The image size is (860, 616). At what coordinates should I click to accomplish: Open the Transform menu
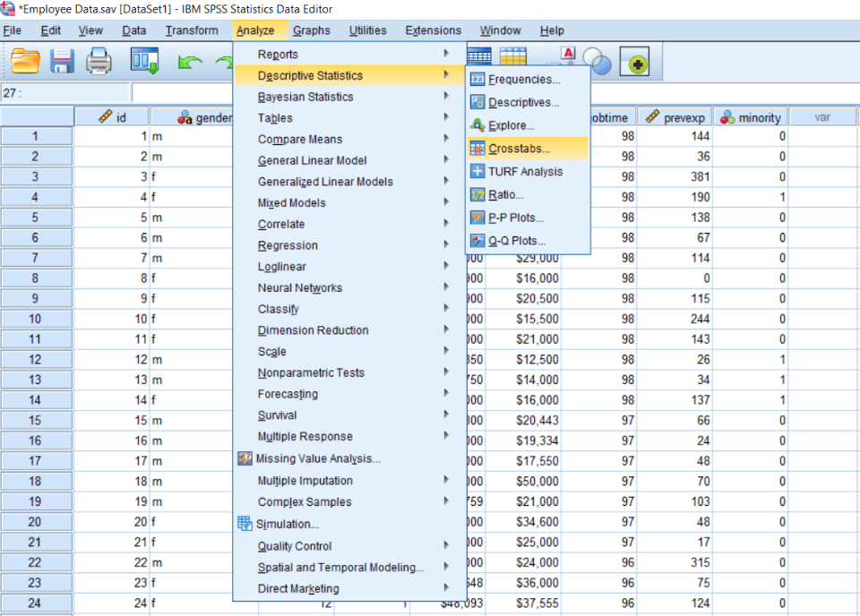click(x=192, y=30)
